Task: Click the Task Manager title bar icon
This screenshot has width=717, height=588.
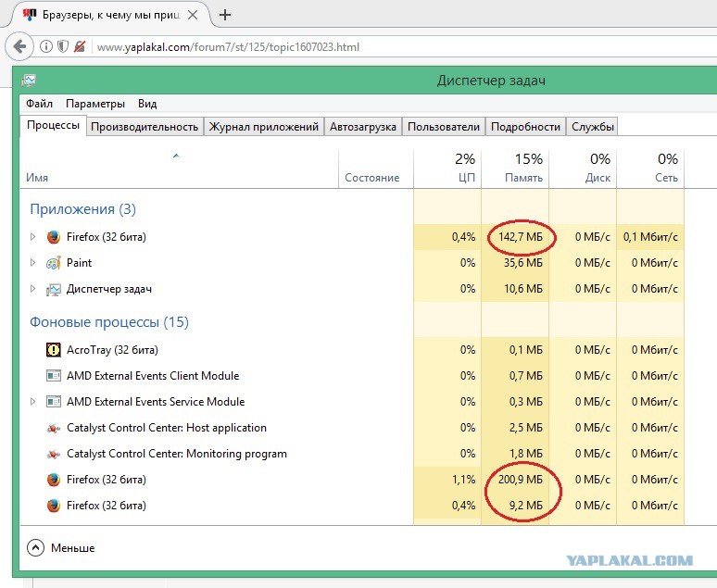Action: [x=29, y=81]
